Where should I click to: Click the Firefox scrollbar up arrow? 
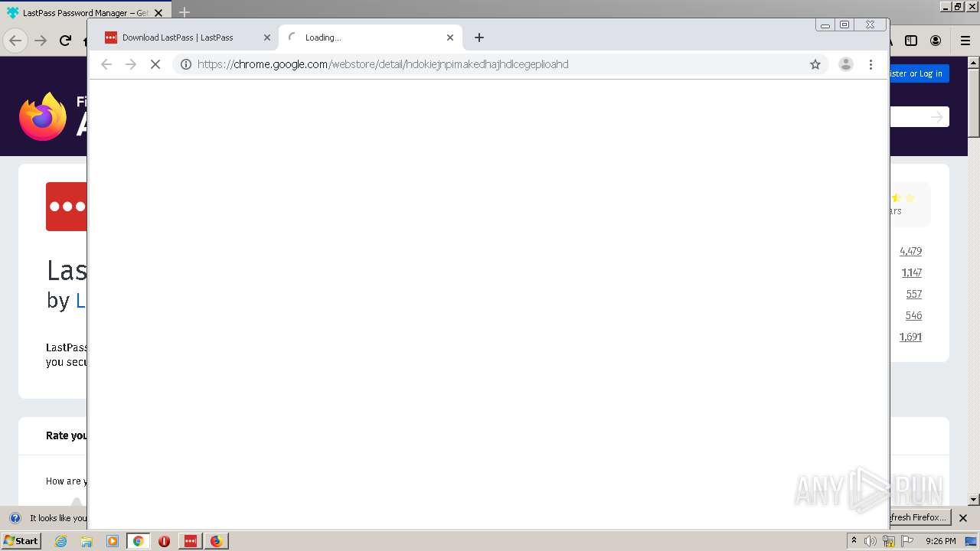[x=973, y=64]
